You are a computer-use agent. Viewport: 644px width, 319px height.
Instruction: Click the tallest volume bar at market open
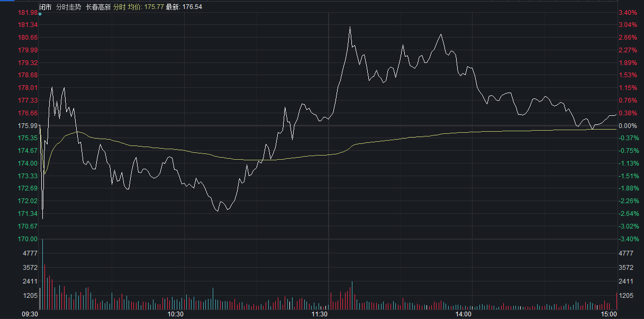pyautogui.click(x=42, y=275)
